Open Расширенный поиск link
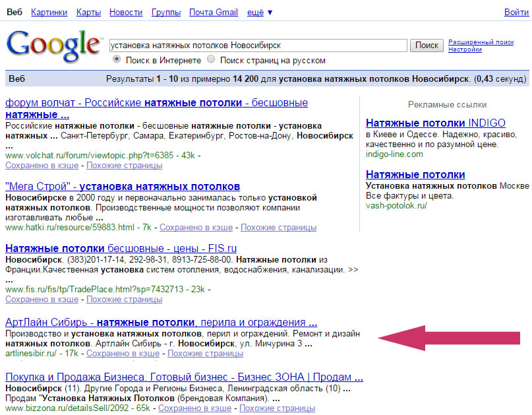 click(x=481, y=42)
